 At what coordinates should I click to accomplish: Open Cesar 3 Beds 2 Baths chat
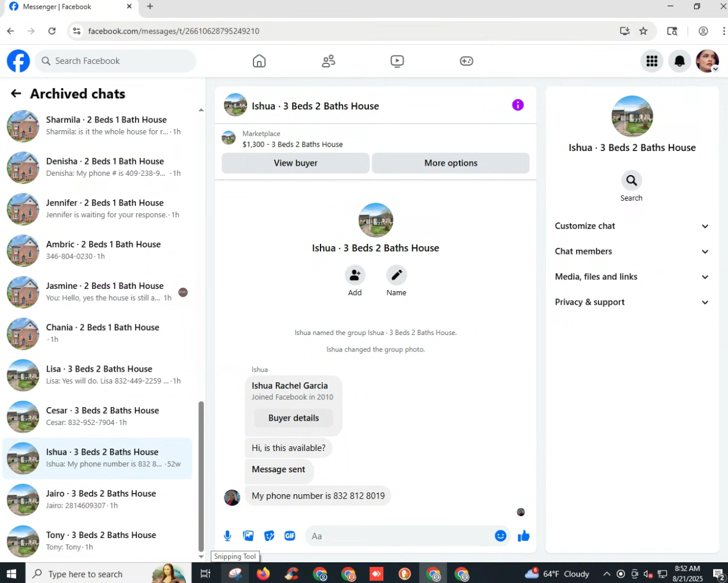(98, 417)
